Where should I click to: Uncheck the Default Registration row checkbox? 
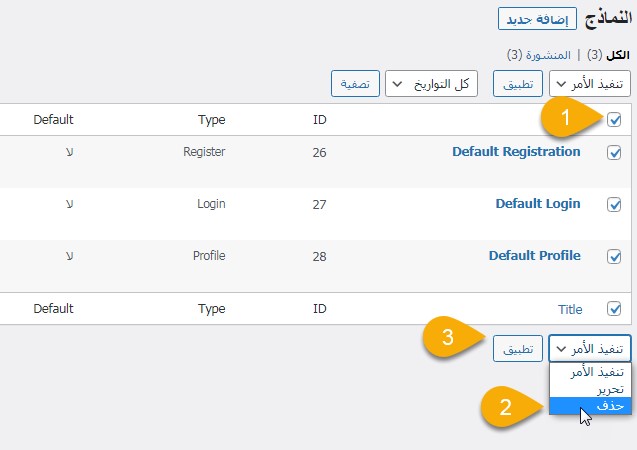(x=614, y=153)
